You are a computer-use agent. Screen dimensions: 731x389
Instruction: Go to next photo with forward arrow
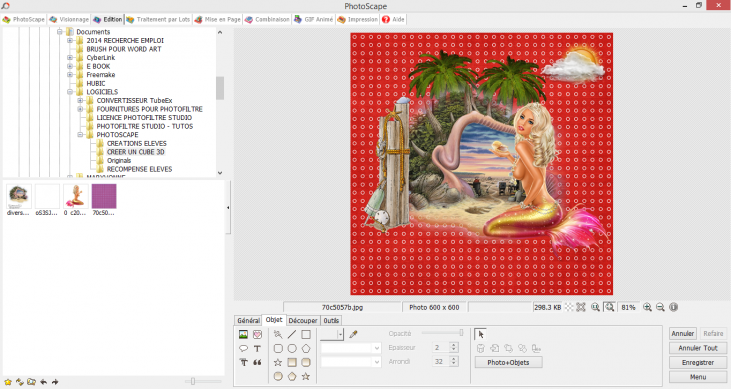(55, 382)
